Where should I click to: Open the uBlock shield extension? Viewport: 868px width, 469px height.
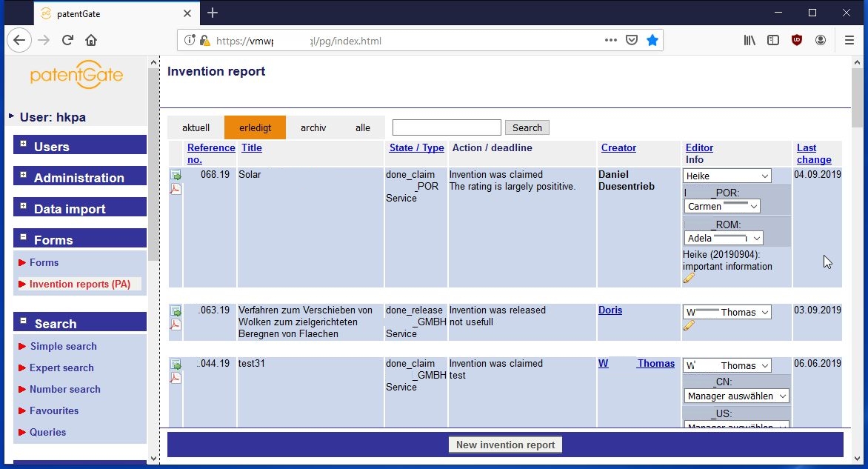pyautogui.click(x=797, y=41)
